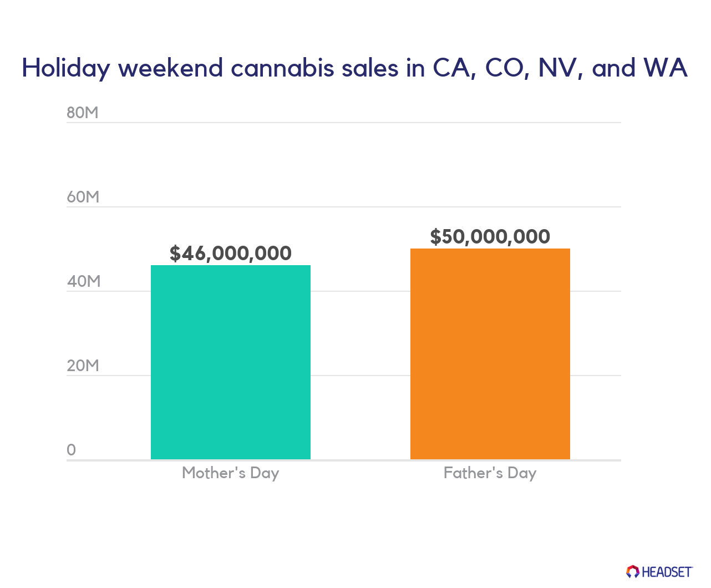The width and height of the screenshot is (711, 588).
Task: Click the chart title text
Action: [355, 68]
